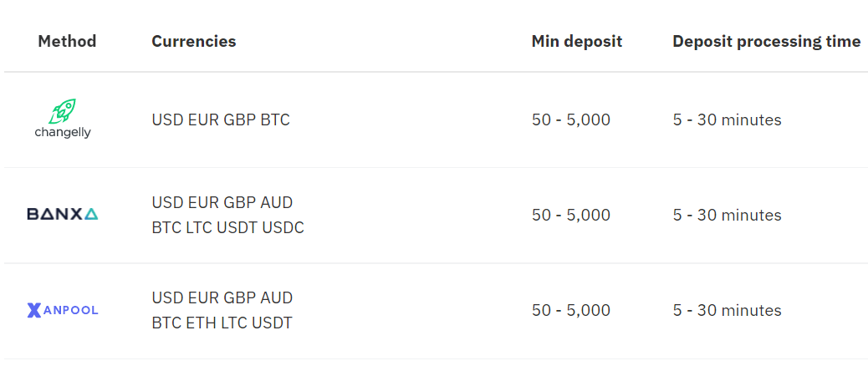Click Changelly's 5 - 30 minutes processing time
Image resolution: width=868 pixels, height=366 pixels.
pyautogui.click(x=727, y=119)
